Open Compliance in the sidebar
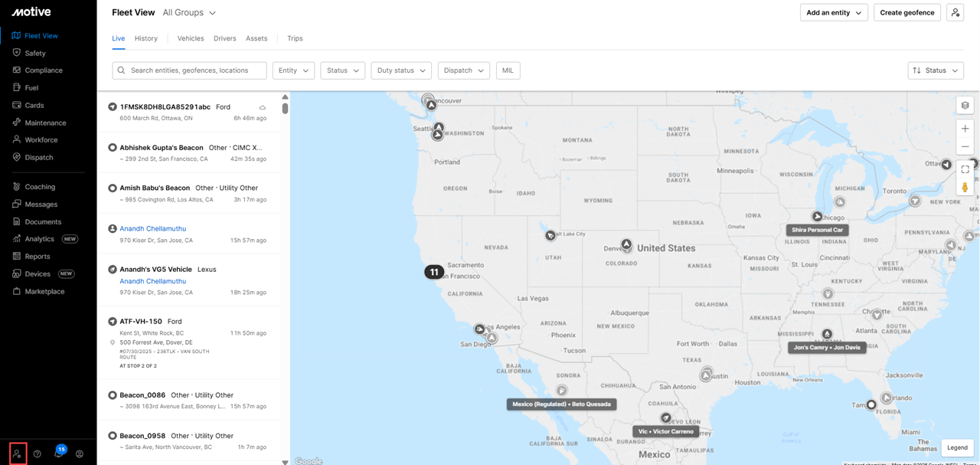980x465 pixels. [x=44, y=70]
